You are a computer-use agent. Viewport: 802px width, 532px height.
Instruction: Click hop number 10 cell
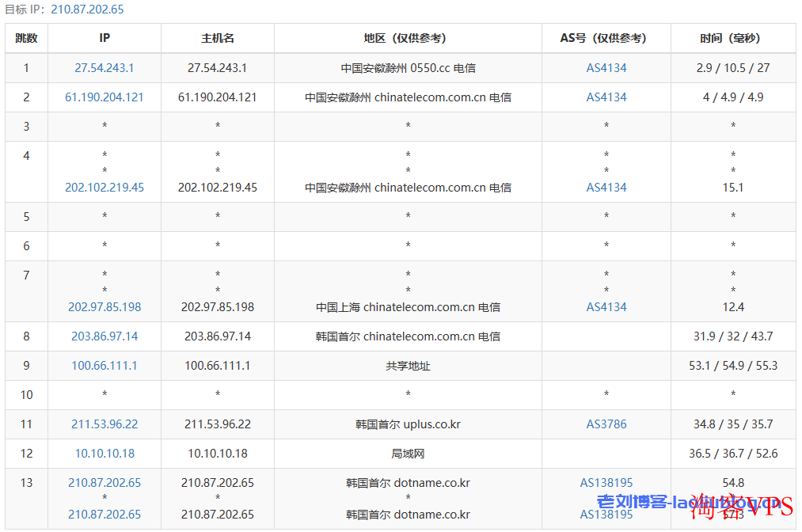(x=27, y=395)
